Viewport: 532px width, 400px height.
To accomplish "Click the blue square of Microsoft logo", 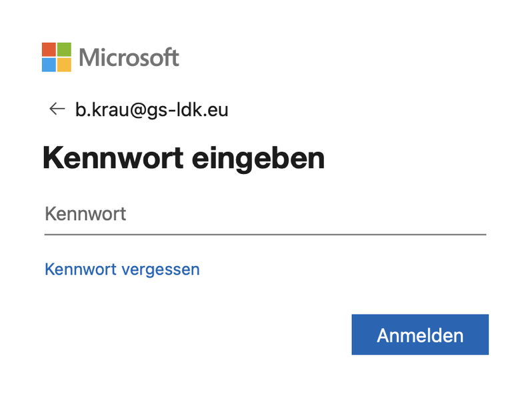I will (49, 65).
